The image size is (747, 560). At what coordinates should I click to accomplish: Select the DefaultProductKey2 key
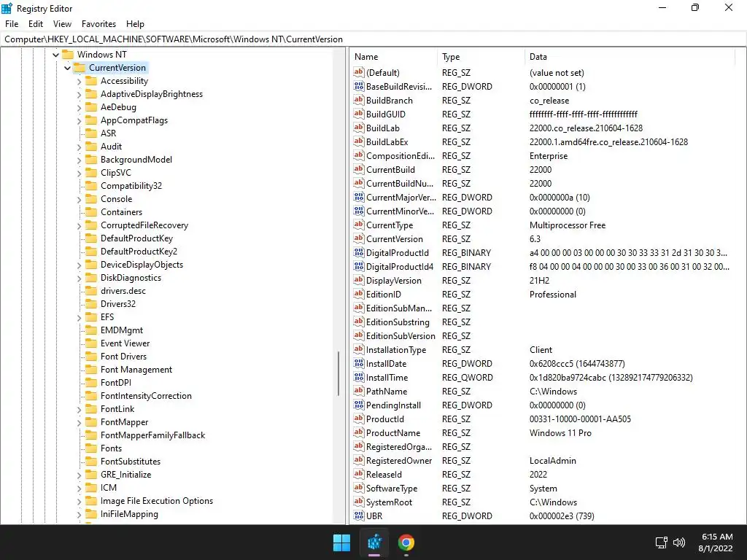139,252
